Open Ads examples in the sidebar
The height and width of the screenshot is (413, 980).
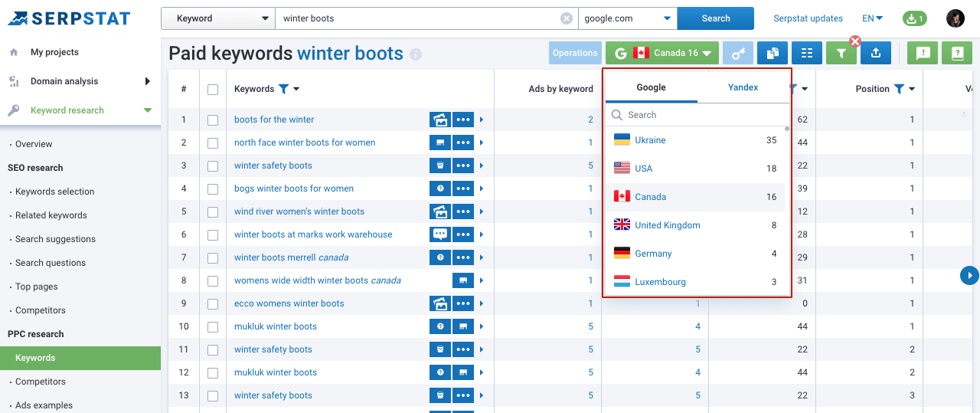pos(44,405)
